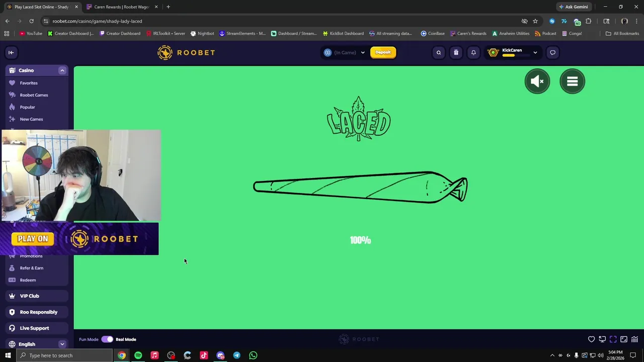644x362 pixels.
Task: Switch to Caren Rewards browser tab
Action: (x=121, y=7)
